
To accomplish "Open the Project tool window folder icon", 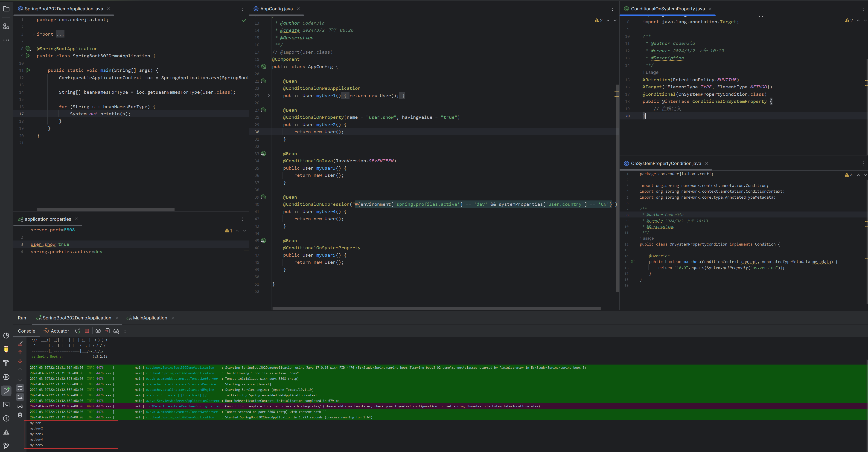I will click(6, 9).
